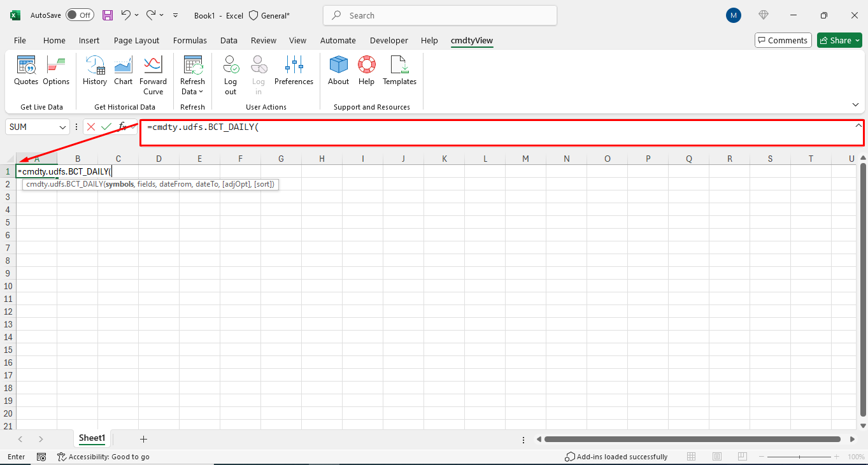The width and height of the screenshot is (868, 465).
Task: Open the Comments pane
Action: [783, 40]
